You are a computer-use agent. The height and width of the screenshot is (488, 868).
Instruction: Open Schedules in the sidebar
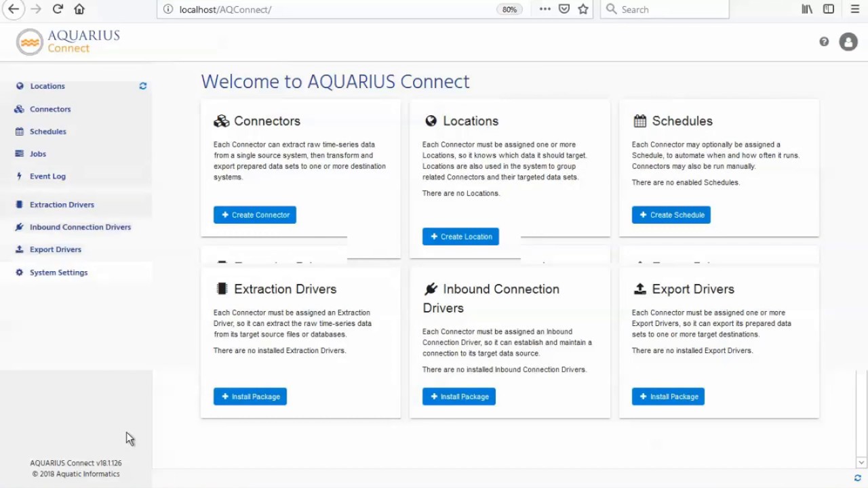tap(47, 131)
